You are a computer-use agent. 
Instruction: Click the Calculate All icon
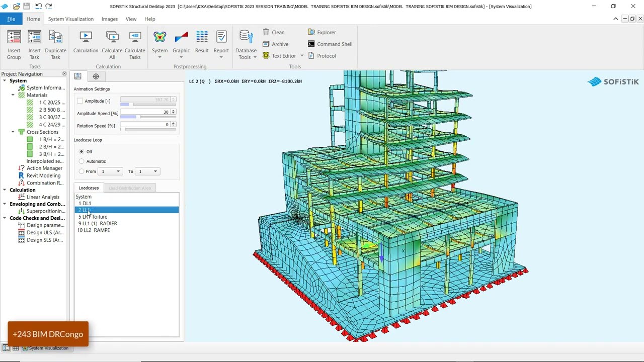[x=112, y=37]
